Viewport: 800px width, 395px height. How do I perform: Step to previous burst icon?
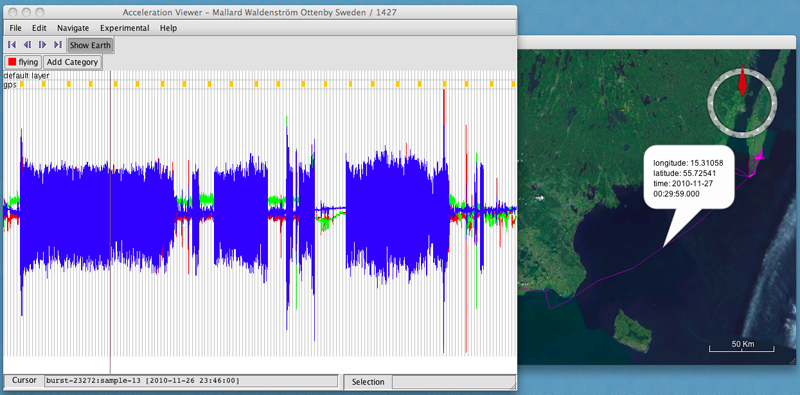[27, 45]
